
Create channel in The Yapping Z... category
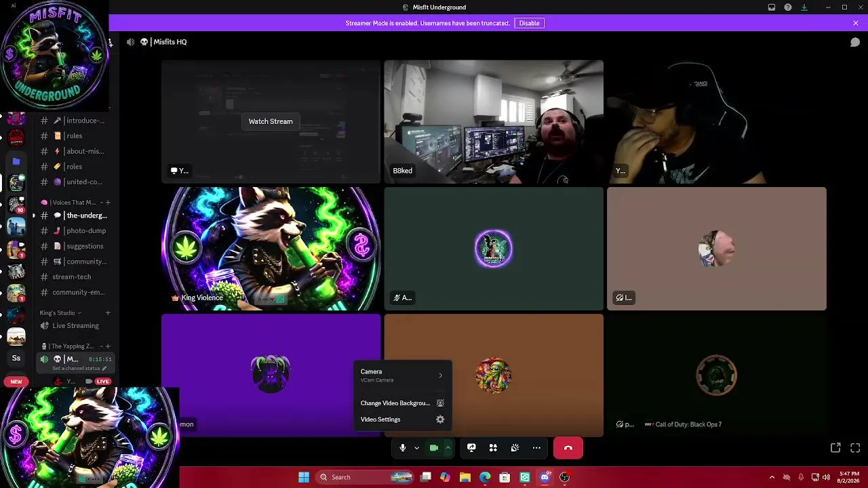click(x=108, y=346)
